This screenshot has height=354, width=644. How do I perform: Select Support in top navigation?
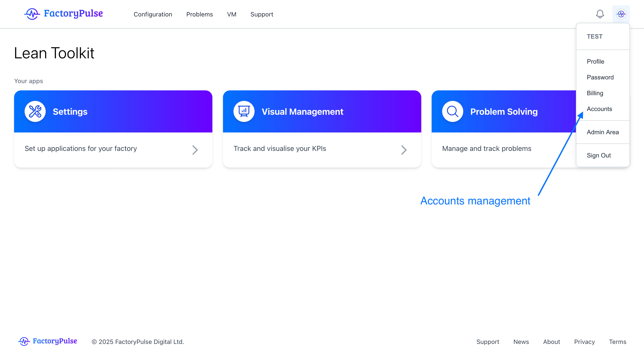[x=262, y=14]
